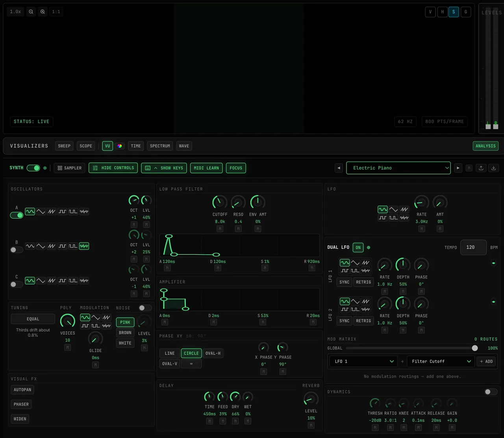Click the Tempo BPM input field
The height and width of the screenshot is (438, 504).
point(474,247)
